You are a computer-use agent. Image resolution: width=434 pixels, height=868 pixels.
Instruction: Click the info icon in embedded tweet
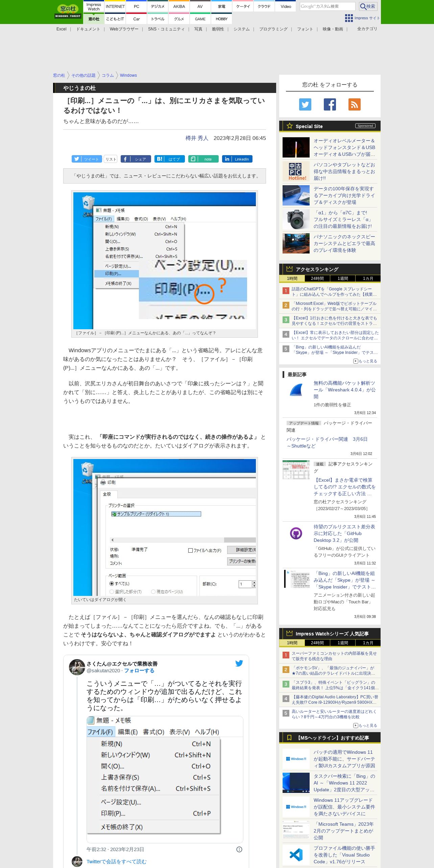[x=239, y=849]
